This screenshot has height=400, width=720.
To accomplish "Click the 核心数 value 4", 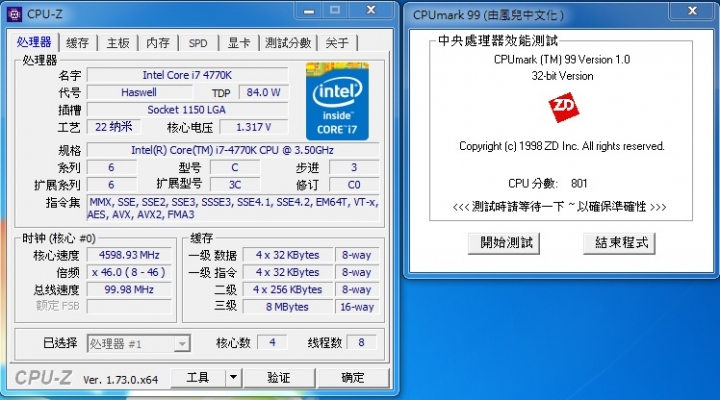I will [272, 342].
